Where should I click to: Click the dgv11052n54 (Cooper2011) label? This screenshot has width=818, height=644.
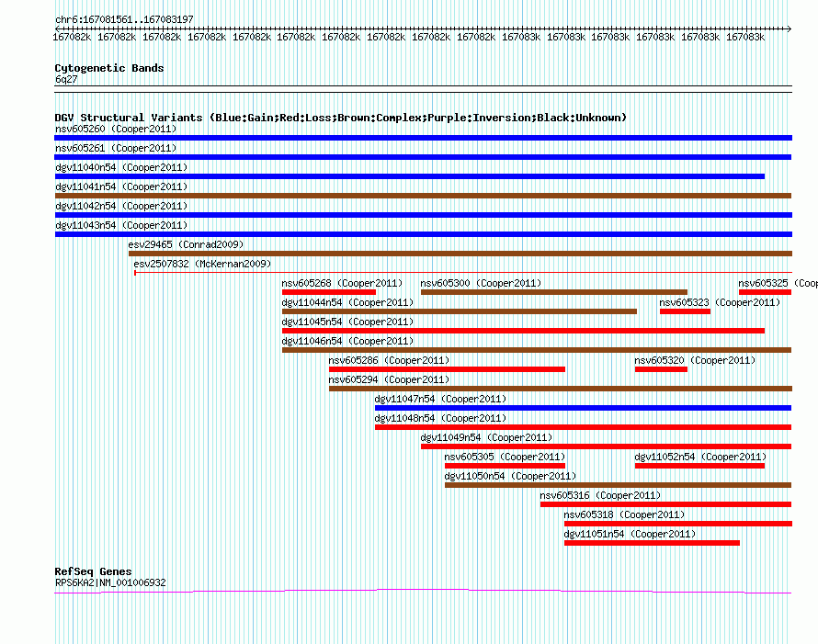coord(700,457)
